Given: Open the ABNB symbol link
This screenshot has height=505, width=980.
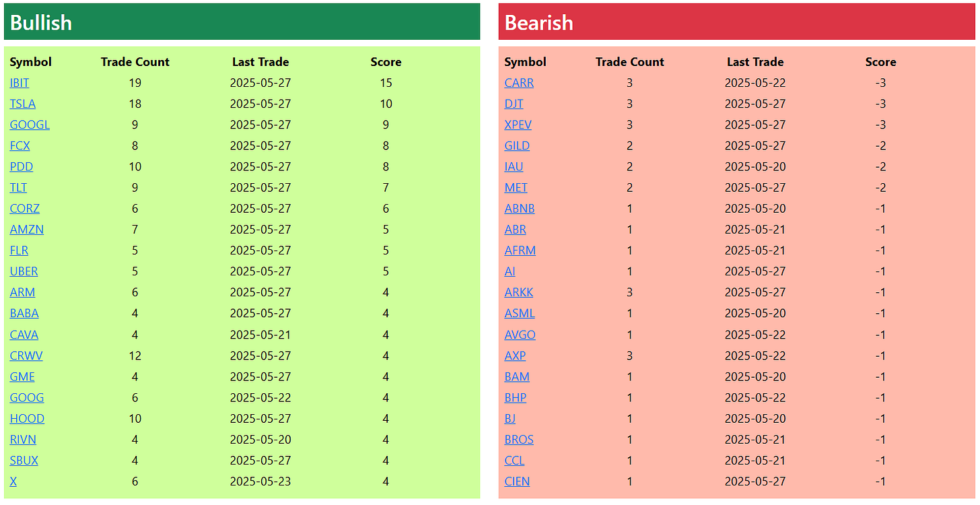Looking at the screenshot, I should [x=520, y=209].
